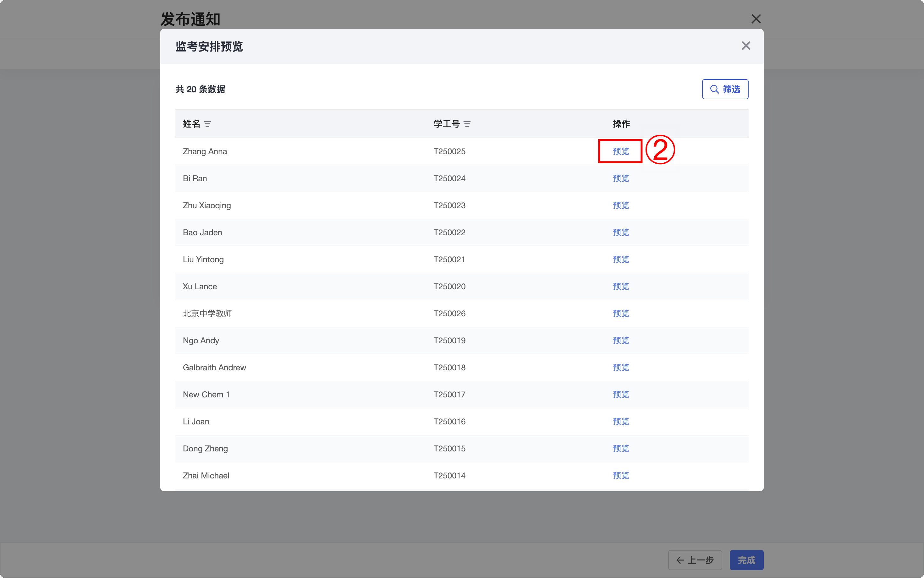The width and height of the screenshot is (924, 578).
Task: Close the 发布通知 window
Action: pos(756,19)
